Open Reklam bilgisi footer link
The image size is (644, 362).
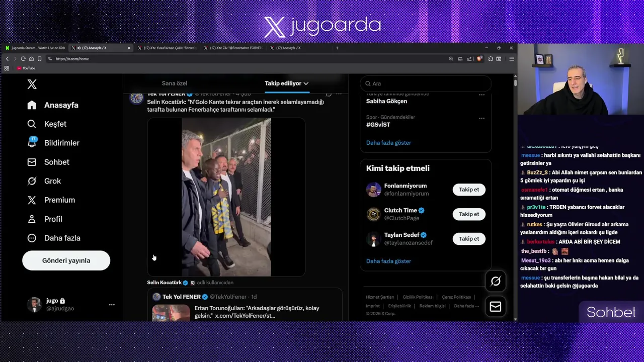click(x=433, y=306)
